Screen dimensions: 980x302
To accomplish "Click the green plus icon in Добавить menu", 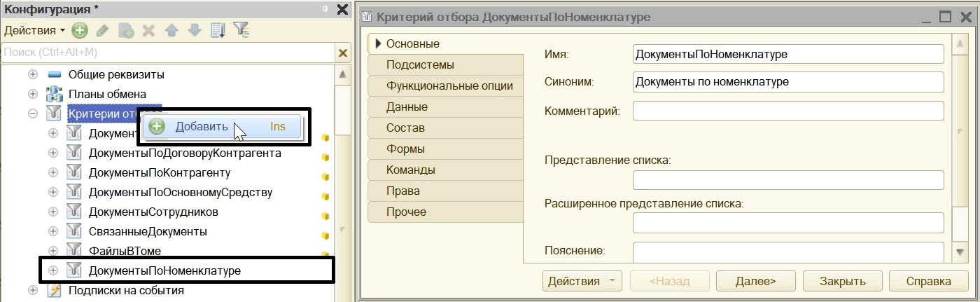I will (157, 127).
